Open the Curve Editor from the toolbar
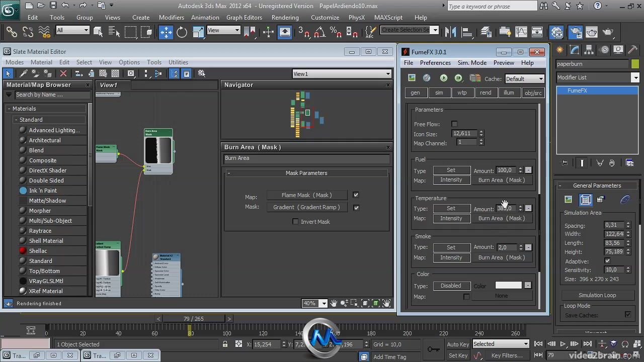The image size is (644, 362). click(521, 32)
